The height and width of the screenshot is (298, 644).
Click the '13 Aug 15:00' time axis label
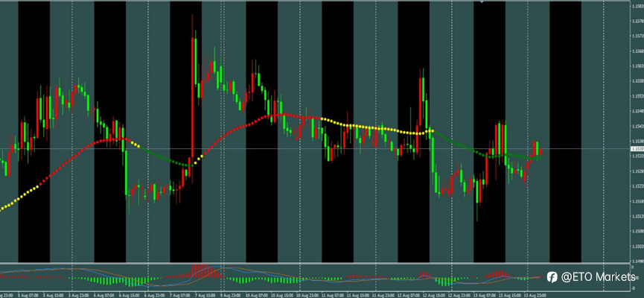click(510, 296)
